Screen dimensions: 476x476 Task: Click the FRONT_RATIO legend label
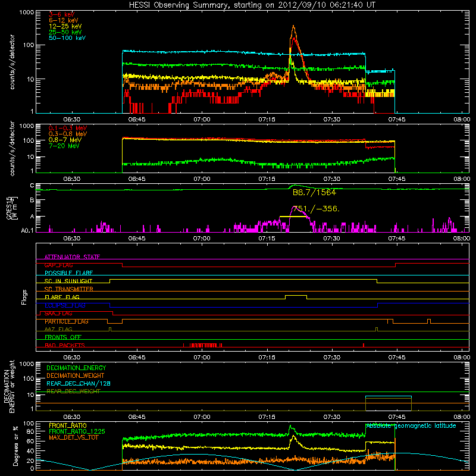[x=68, y=425]
